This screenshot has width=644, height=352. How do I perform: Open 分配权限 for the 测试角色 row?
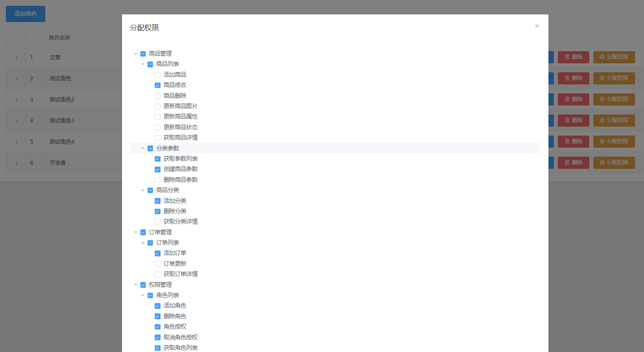click(x=614, y=78)
